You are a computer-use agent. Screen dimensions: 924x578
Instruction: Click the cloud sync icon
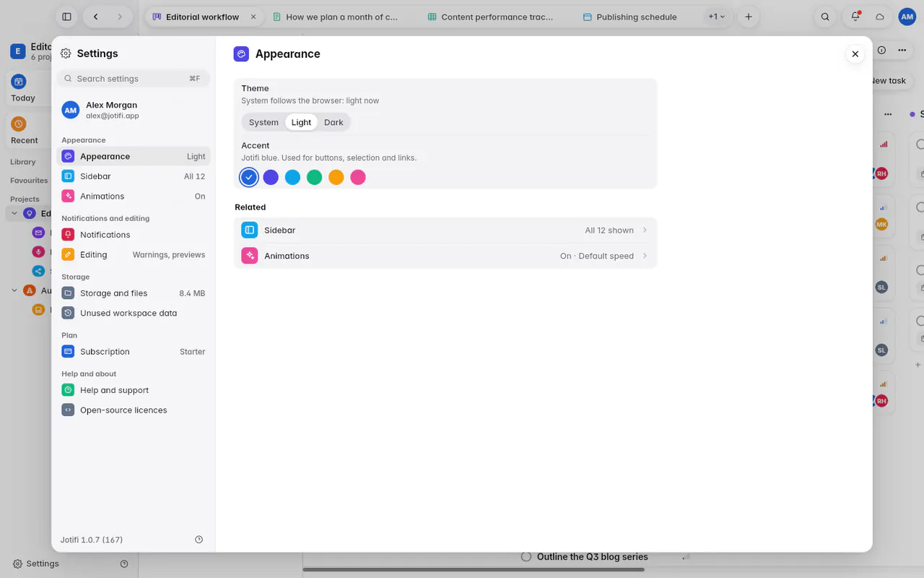880,17
